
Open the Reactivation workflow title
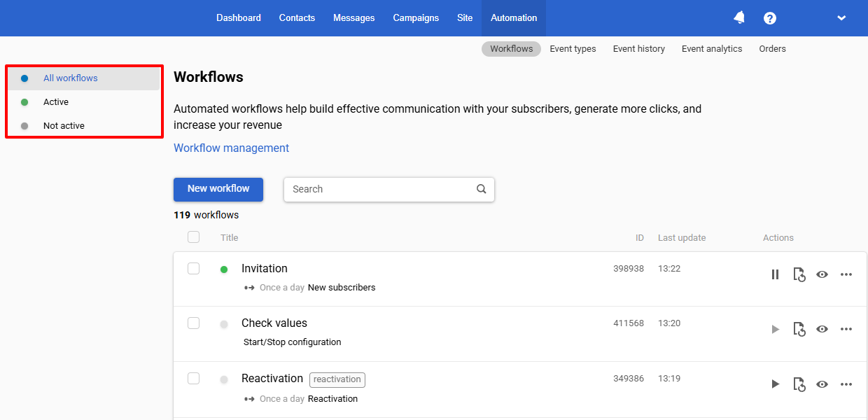(x=272, y=379)
